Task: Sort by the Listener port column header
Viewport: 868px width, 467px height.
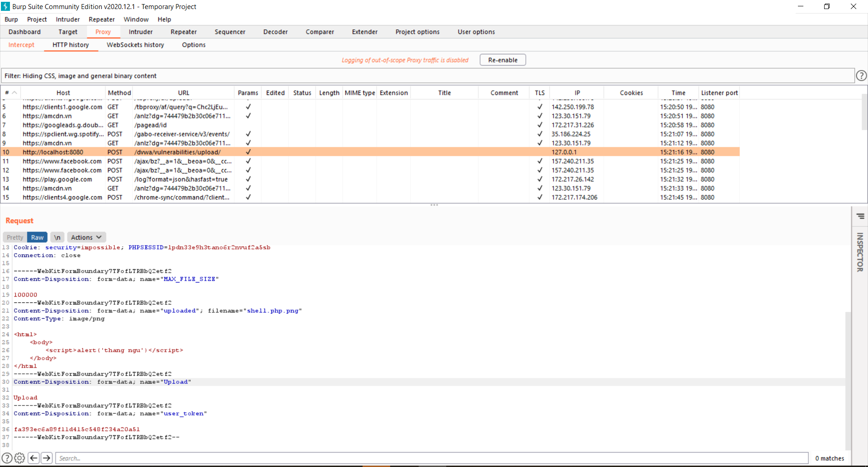Action: [719, 93]
